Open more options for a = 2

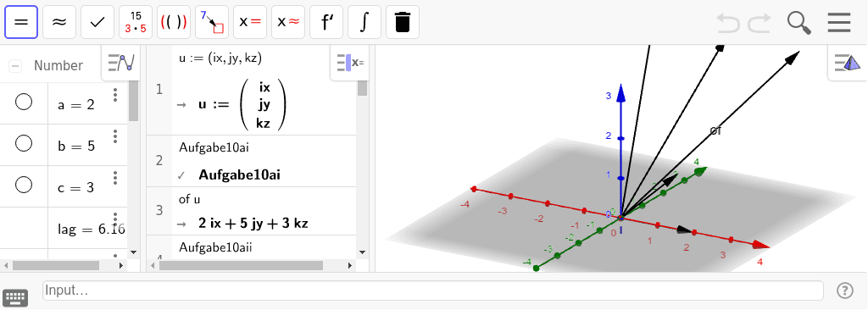115,95
